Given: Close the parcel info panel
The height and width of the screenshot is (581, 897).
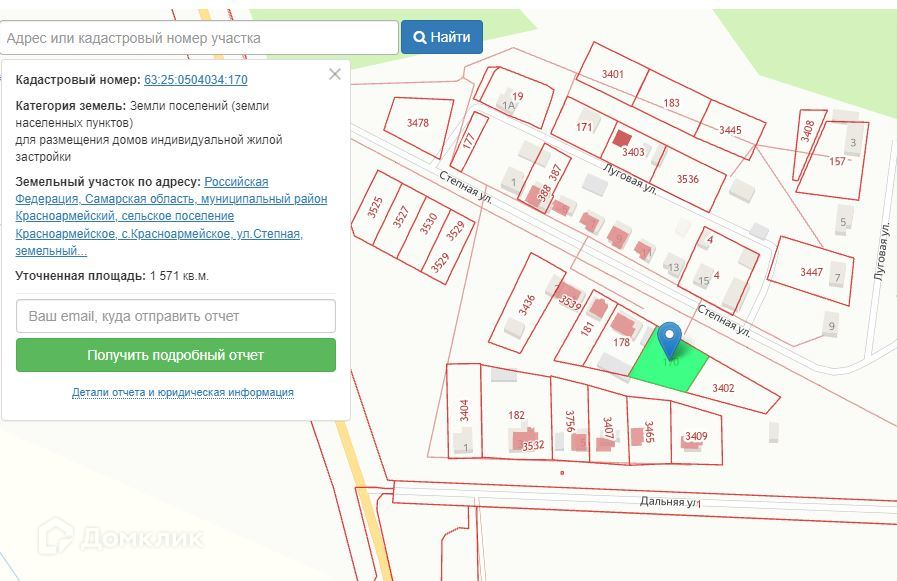Looking at the screenshot, I should [335, 74].
